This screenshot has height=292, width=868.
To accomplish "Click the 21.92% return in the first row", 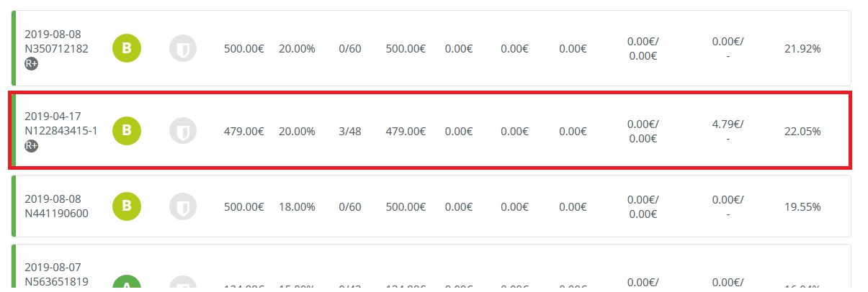I will [802, 49].
